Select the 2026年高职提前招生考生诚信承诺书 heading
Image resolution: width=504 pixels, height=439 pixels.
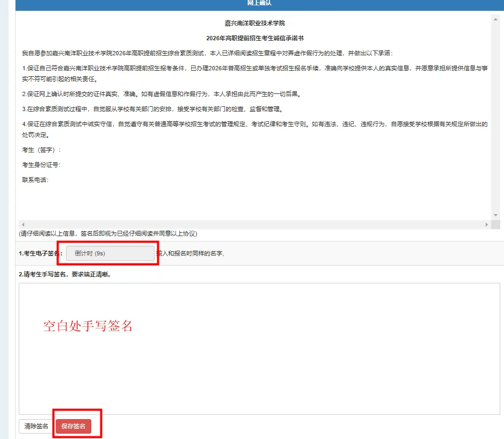point(255,38)
